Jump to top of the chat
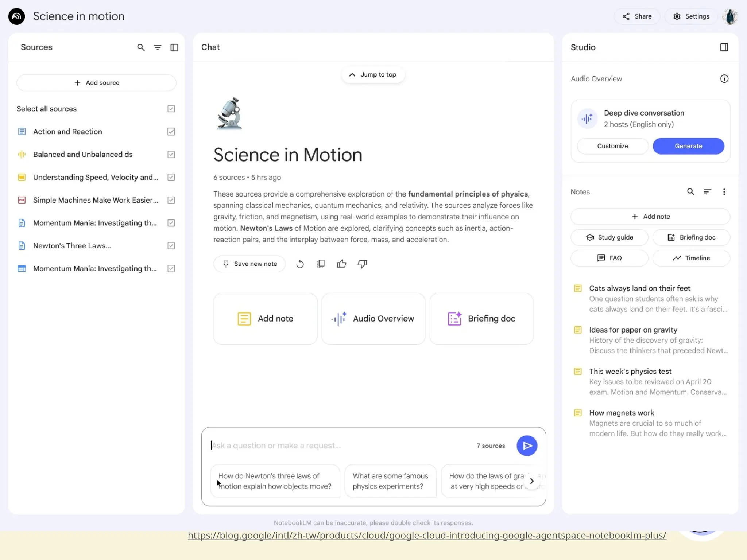 pyautogui.click(x=373, y=75)
